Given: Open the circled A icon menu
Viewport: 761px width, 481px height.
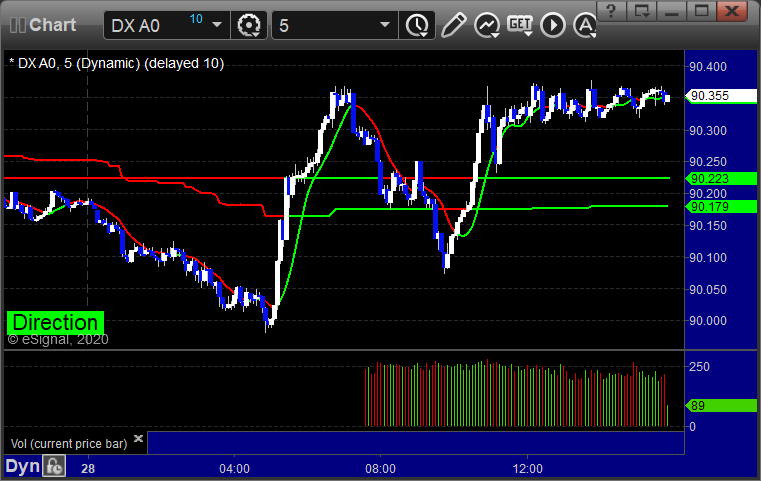Looking at the screenshot, I should click(x=584, y=25).
